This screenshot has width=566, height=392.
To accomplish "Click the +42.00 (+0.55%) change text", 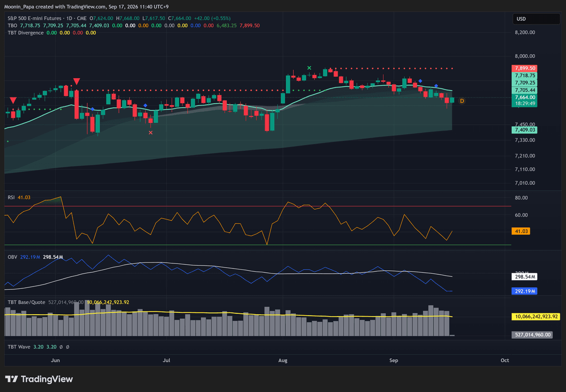I will (x=213, y=18).
